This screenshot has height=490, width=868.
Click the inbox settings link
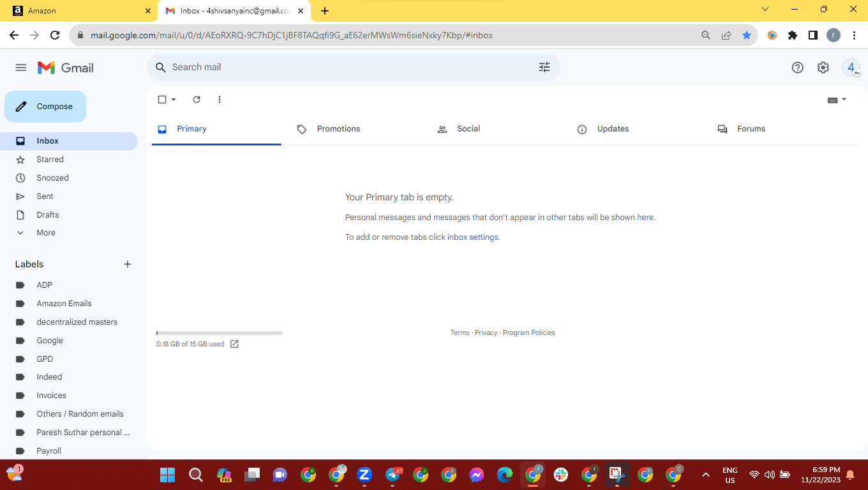[x=472, y=237]
